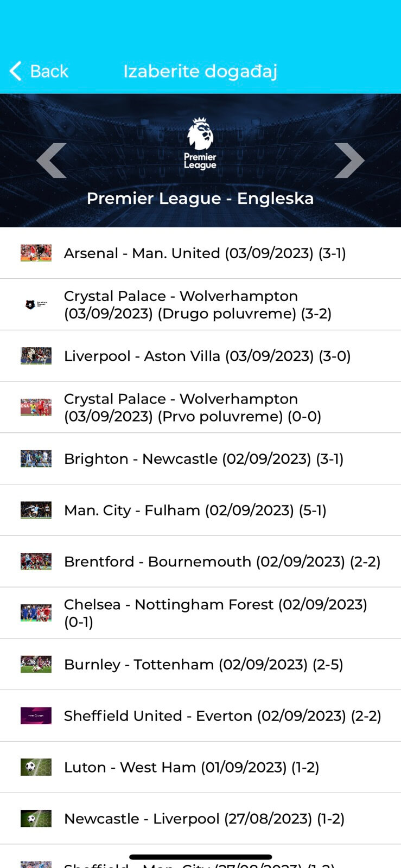Viewport: 401px width, 868px height.
Task: Tap the home indicator bar at bottom
Action: coord(200,857)
